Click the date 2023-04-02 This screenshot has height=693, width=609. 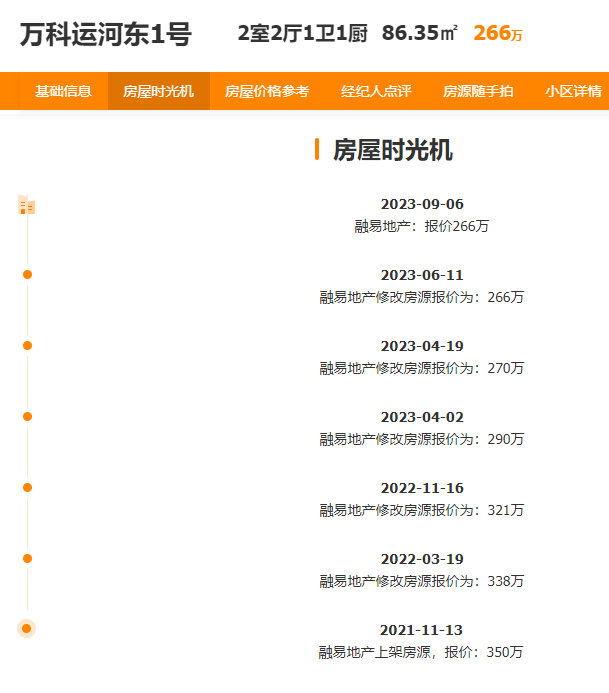click(422, 417)
